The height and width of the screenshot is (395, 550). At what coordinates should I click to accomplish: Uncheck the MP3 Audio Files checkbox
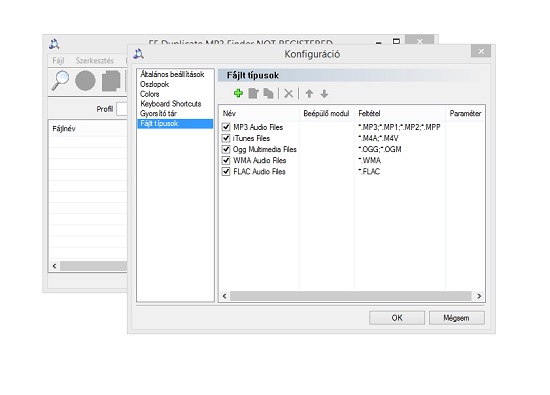click(226, 127)
